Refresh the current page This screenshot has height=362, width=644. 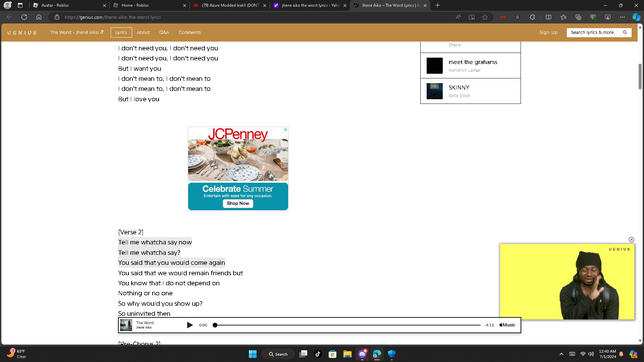click(24, 17)
